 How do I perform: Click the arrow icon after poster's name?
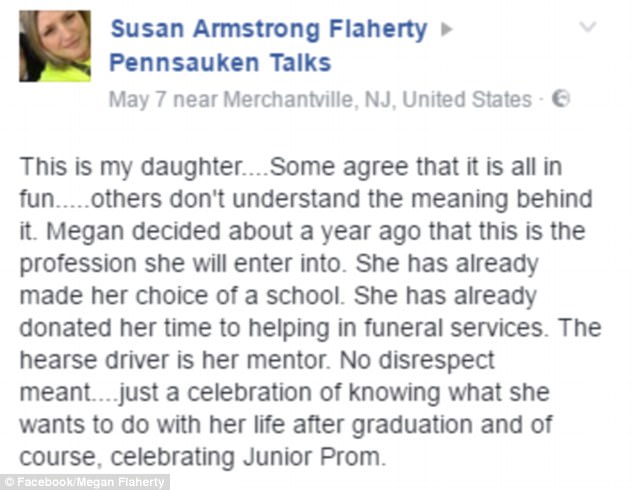[x=446, y=29]
